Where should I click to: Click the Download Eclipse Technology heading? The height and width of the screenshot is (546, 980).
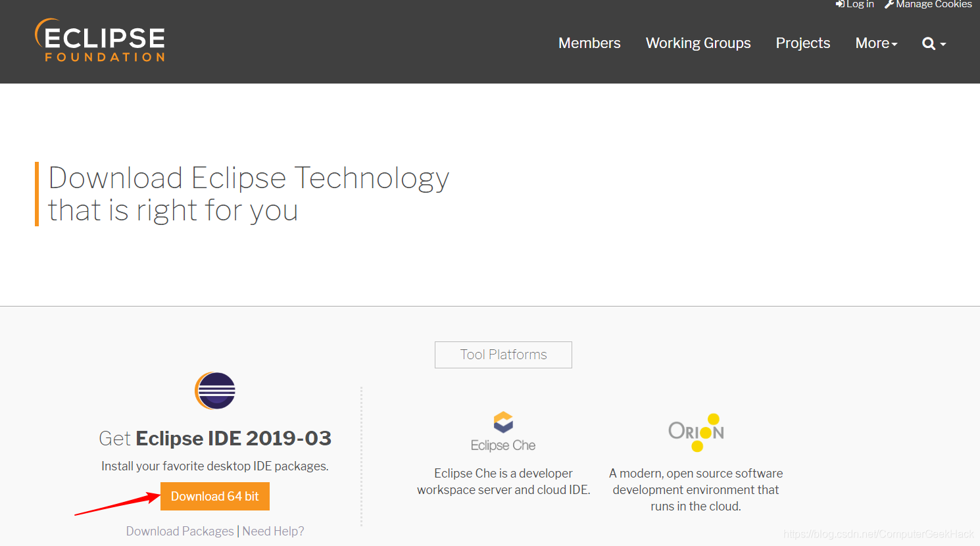(x=249, y=194)
